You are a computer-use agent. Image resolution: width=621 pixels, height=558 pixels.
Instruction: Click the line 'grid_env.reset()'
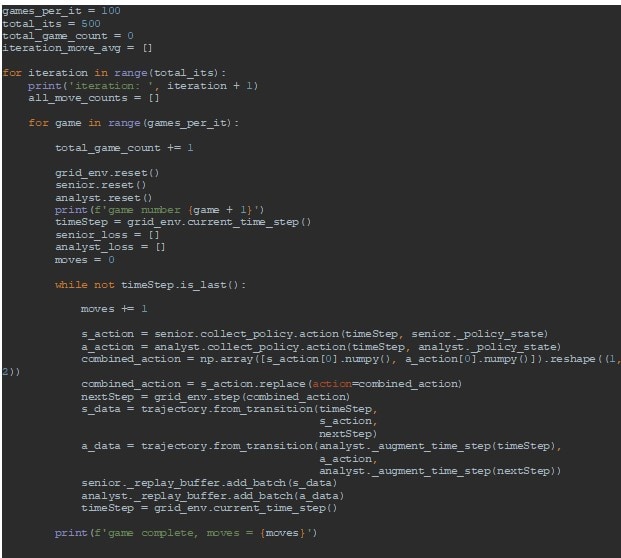(107, 173)
